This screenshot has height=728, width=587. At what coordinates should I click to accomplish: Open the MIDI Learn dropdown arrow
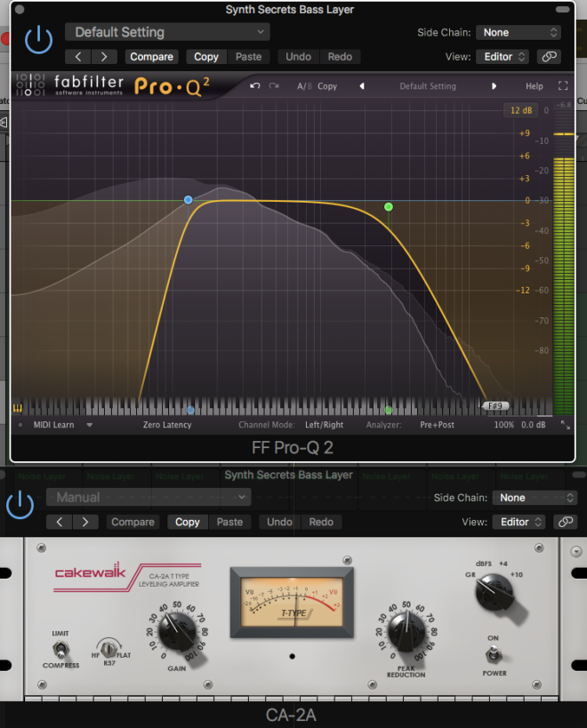click(89, 425)
